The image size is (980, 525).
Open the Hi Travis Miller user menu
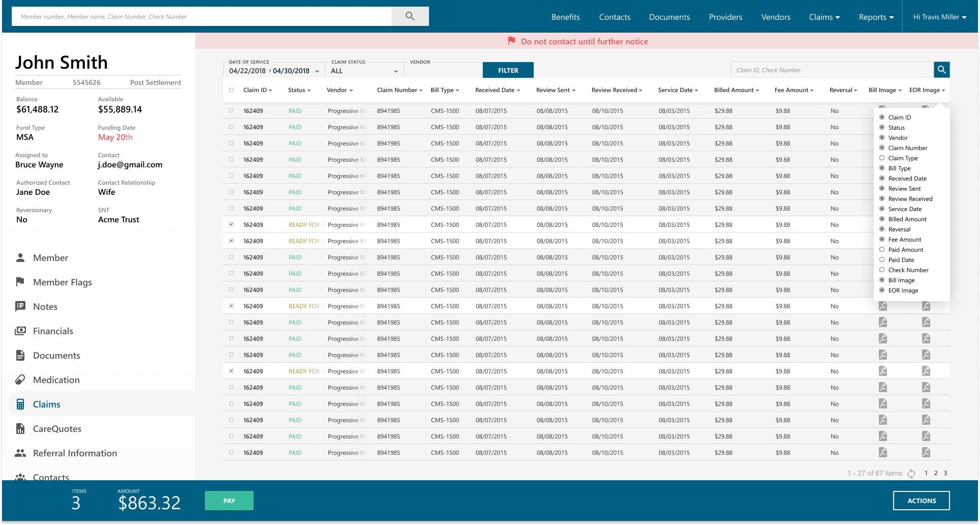click(x=939, y=17)
